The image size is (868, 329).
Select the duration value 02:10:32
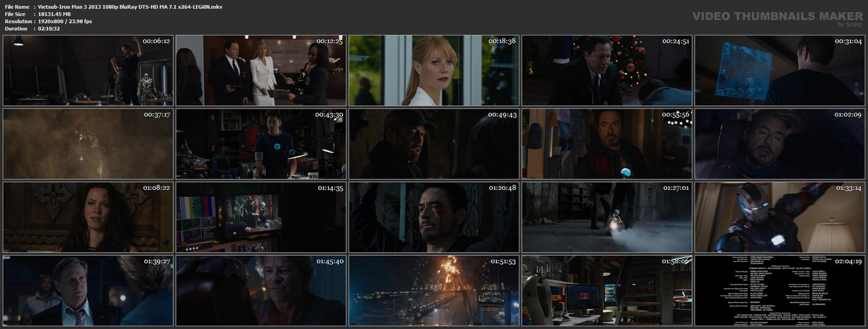pos(50,28)
